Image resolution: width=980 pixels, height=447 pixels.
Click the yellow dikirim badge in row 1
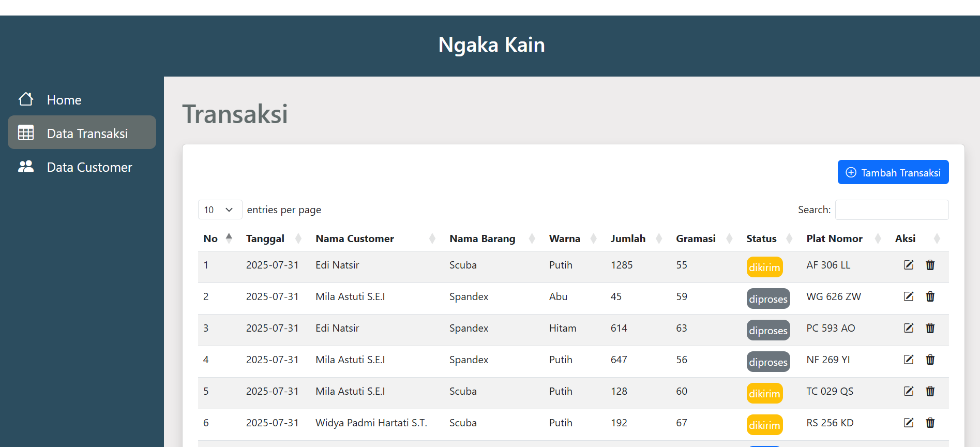pos(764,267)
